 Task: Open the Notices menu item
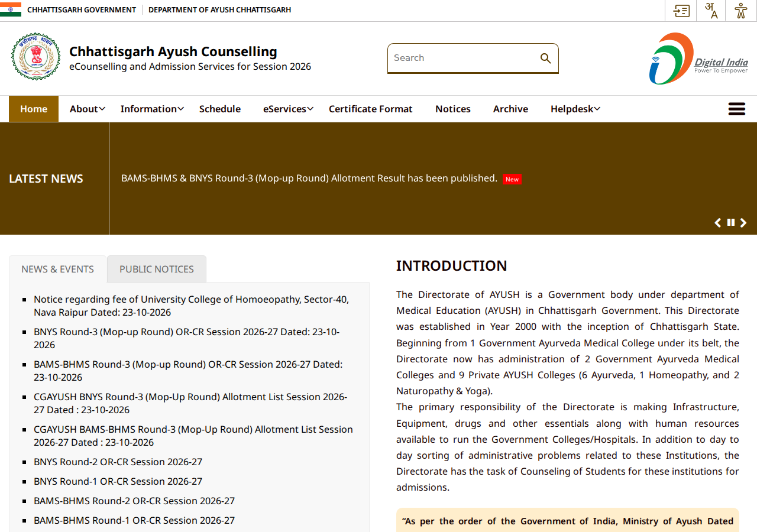pyautogui.click(x=453, y=109)
